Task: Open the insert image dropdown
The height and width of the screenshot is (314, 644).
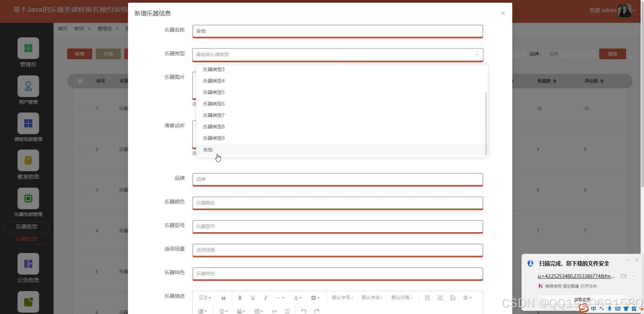Action: pos(241,311)
